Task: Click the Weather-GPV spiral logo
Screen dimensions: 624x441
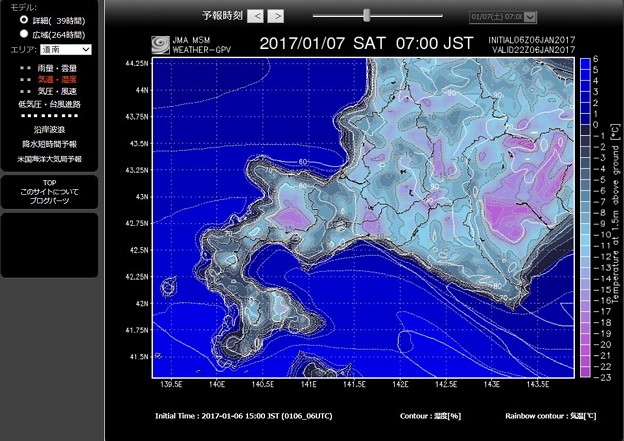Action: [159, 44]
